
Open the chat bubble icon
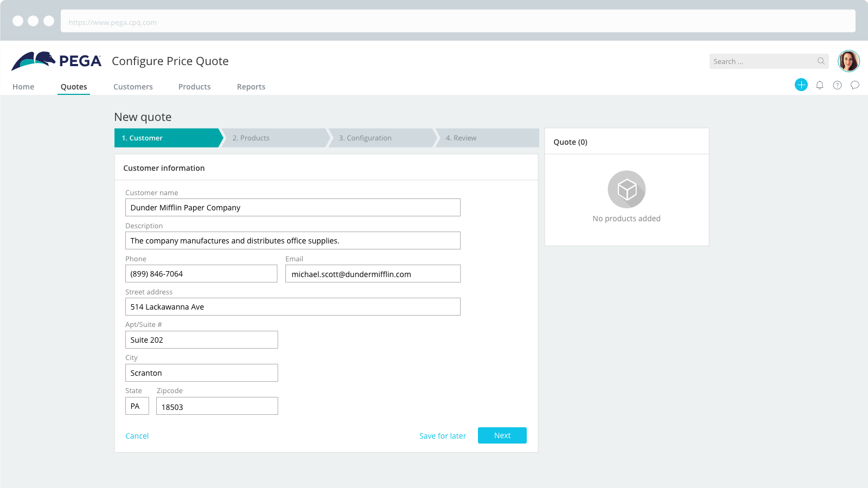855,85
